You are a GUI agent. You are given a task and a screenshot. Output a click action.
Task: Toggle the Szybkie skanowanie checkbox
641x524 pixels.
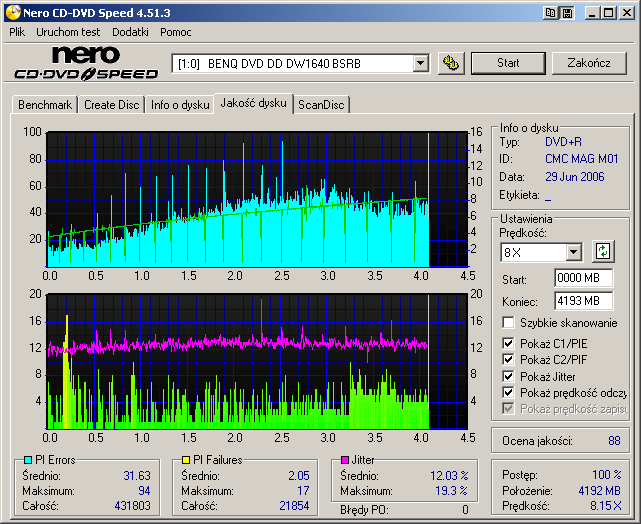[508, 322]
